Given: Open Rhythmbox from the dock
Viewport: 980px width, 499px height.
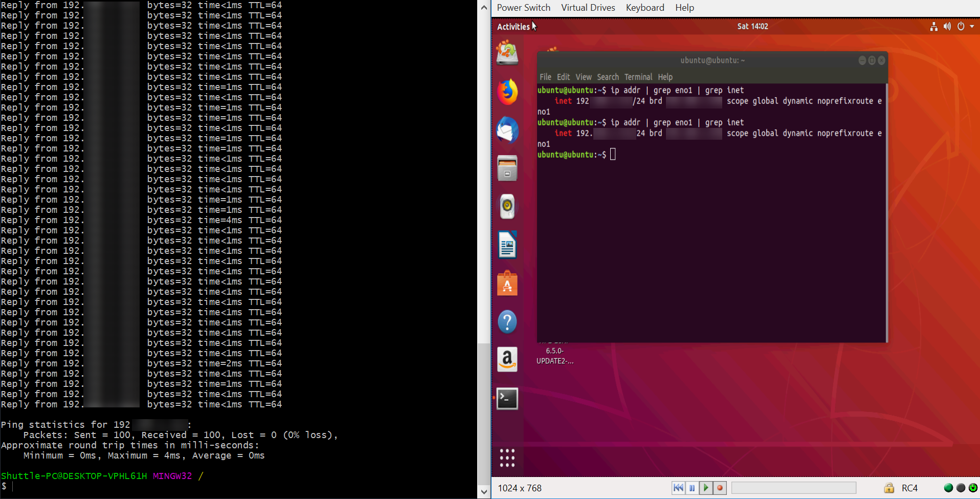Looking at the screenshot, I should tap(507, 206).
